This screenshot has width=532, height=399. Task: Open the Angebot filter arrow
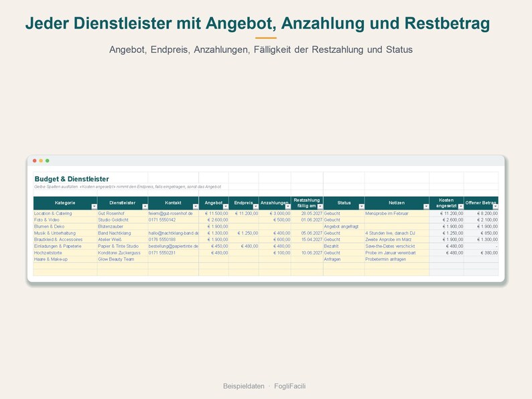226,206
